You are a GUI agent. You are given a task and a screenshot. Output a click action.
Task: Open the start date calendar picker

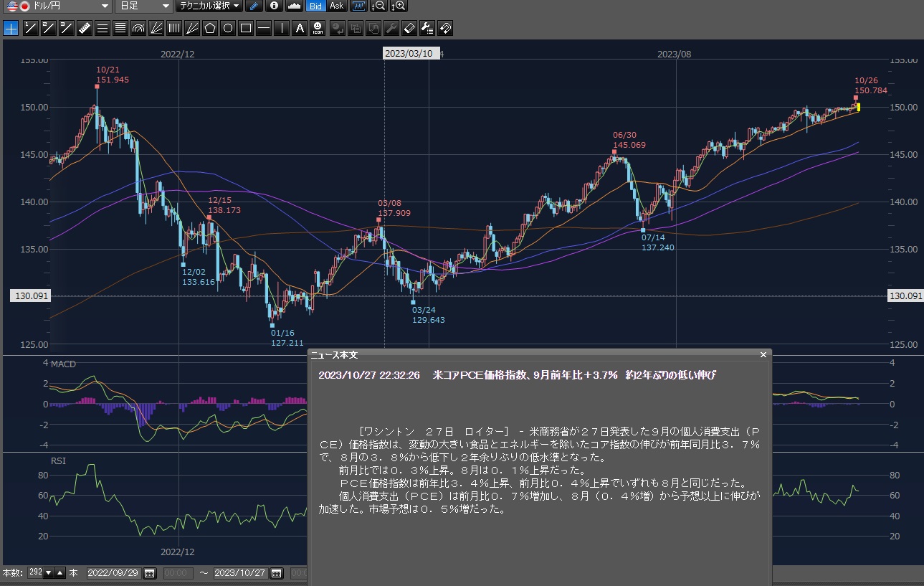pos(149,573)
